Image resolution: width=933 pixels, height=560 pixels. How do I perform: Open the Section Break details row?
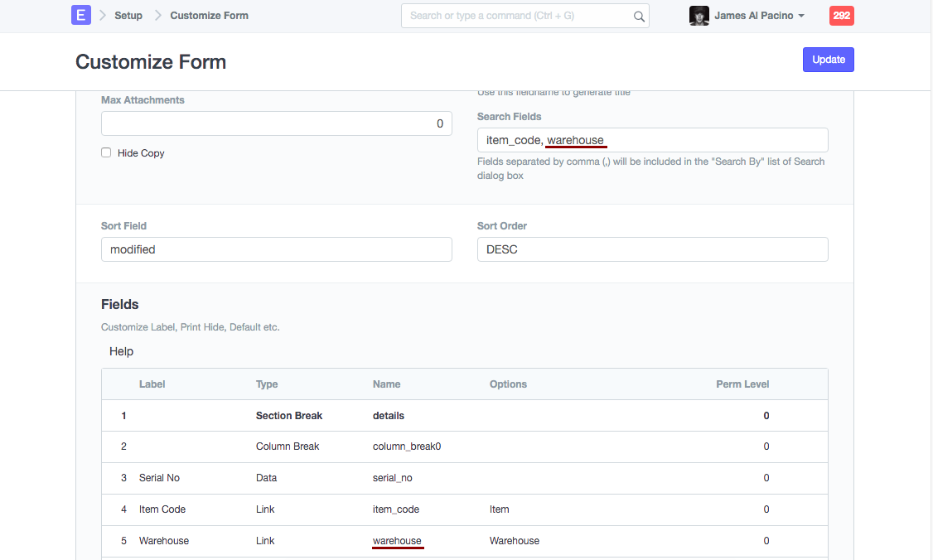click(x=464, y=416)
